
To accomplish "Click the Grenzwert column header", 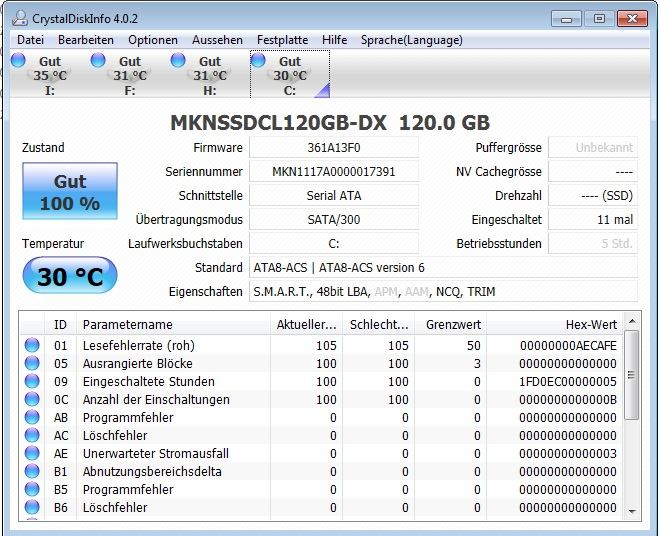I will tap(451, 325).
